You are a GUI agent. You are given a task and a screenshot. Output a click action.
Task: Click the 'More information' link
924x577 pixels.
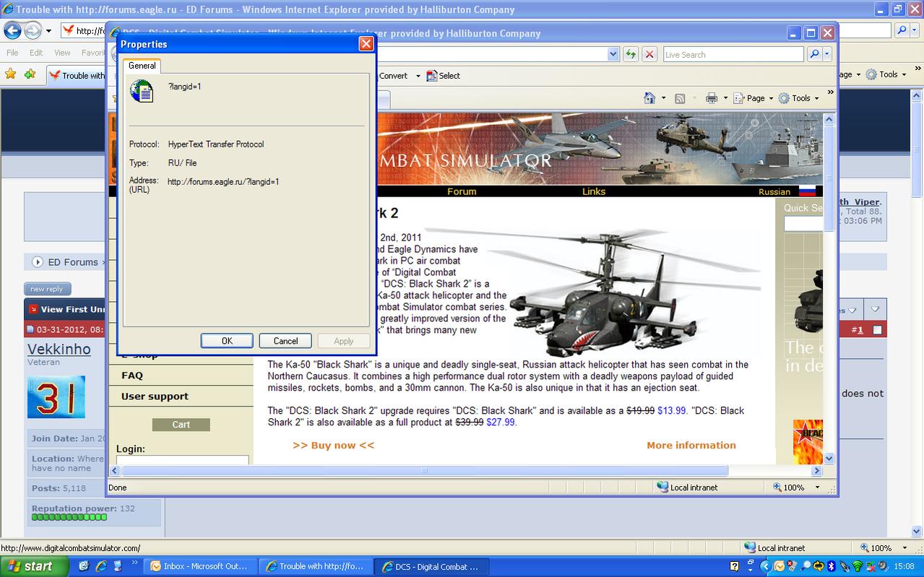tap(691, 445)
